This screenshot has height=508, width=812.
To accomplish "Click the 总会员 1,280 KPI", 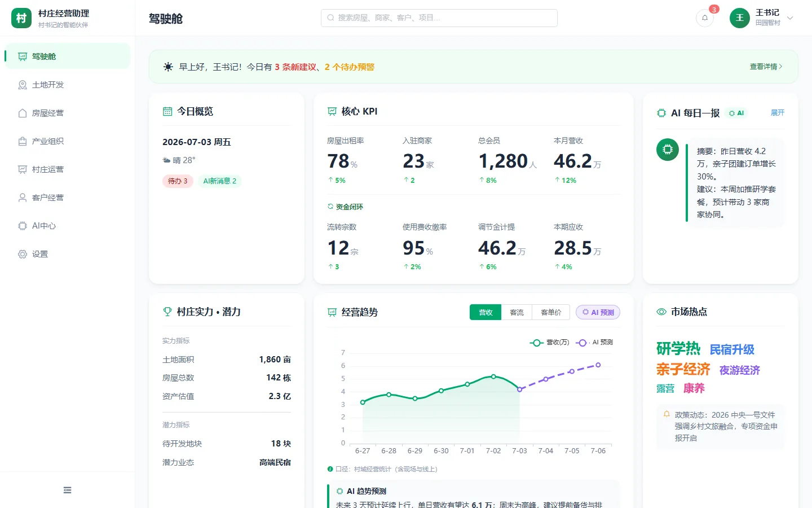I will 511,160.
